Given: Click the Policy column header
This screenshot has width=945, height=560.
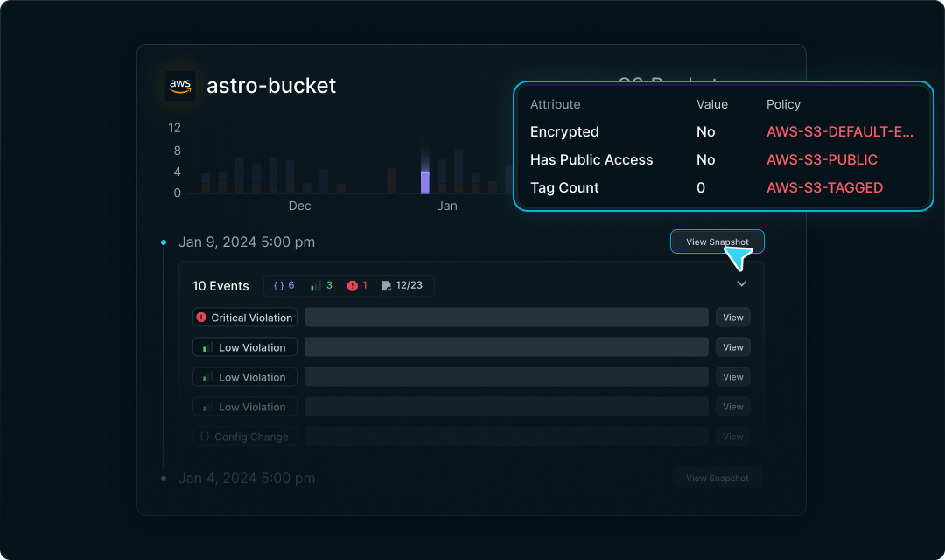Looking at the screenshot, I should pos(783,104).
